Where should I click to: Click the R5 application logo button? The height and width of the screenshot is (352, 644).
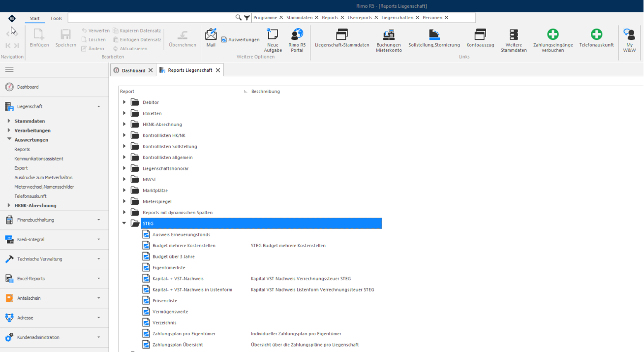(x=12, y=18)
